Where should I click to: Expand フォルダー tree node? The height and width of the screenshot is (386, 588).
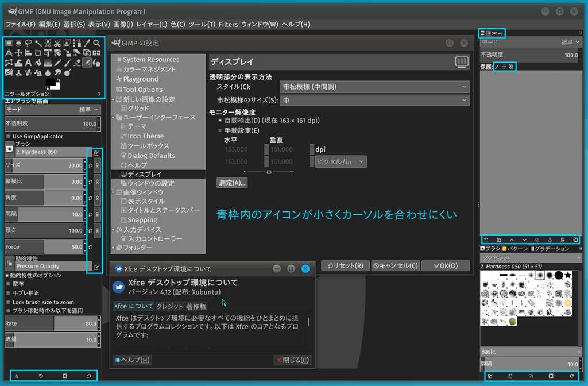(x=113, y=248)
